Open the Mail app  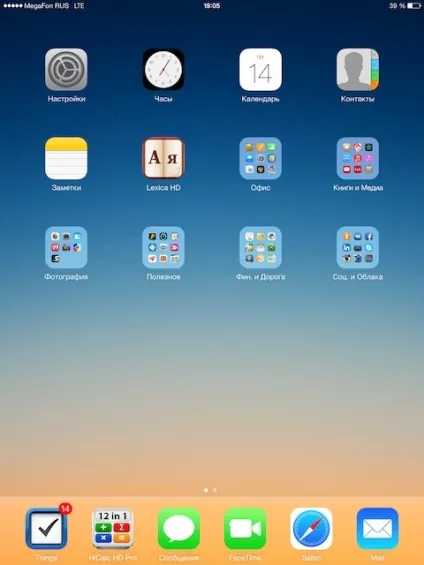point(378,529)
